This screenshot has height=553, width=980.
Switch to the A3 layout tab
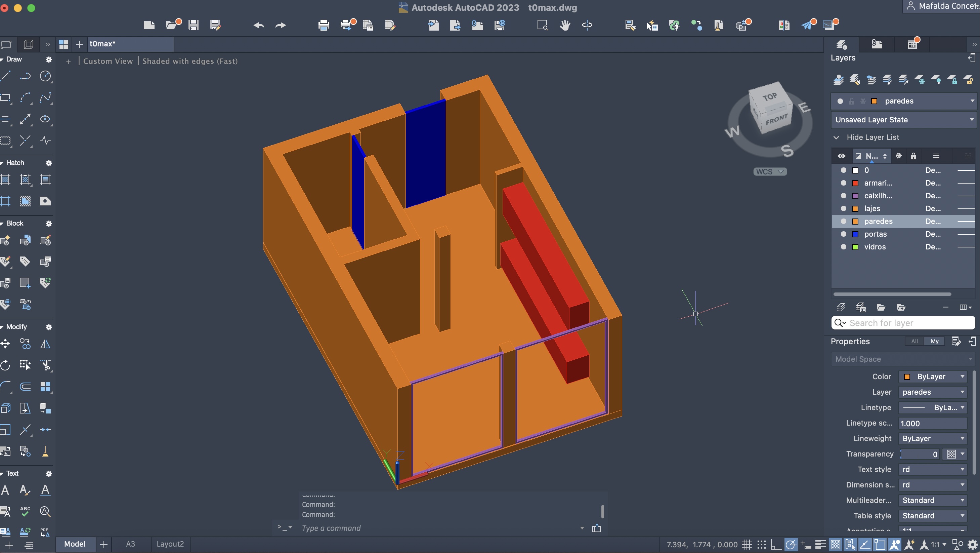[130, 544]
